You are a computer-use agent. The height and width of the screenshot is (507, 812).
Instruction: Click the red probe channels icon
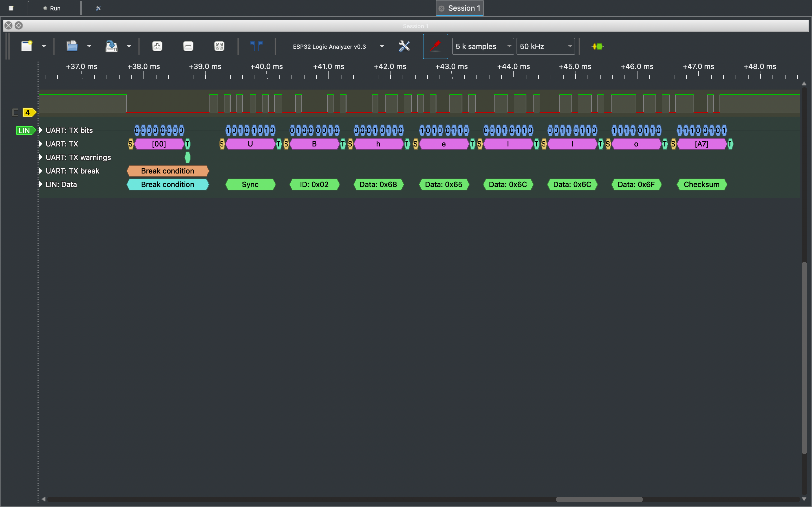click(435, 46)
